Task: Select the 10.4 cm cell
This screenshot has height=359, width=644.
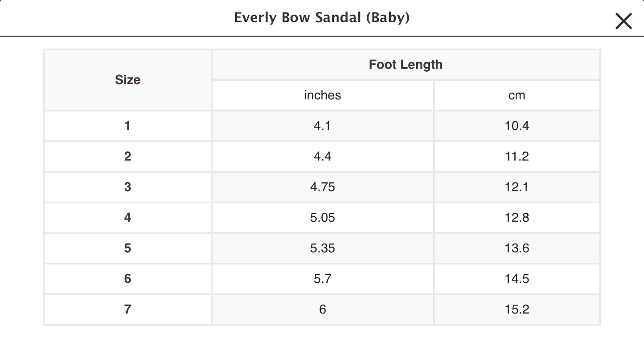Action: (x=517, y=126)
